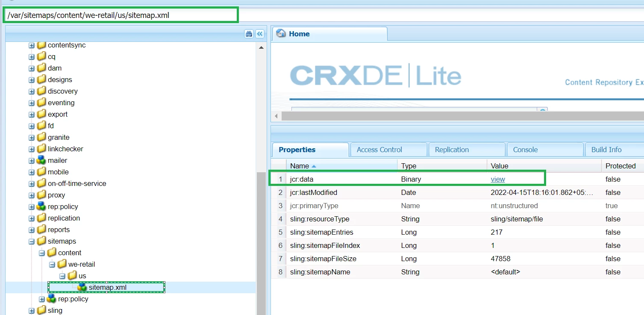644x315 pixels.
Task: Open the Build Info tab
Action: (615, 150)
